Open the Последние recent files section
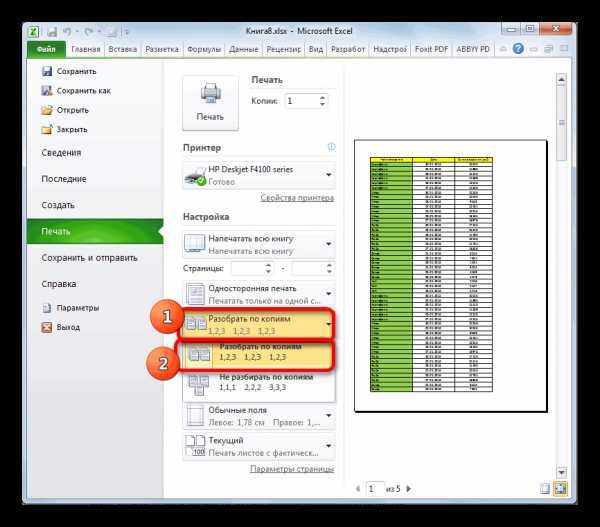 (x=64, y=179)
